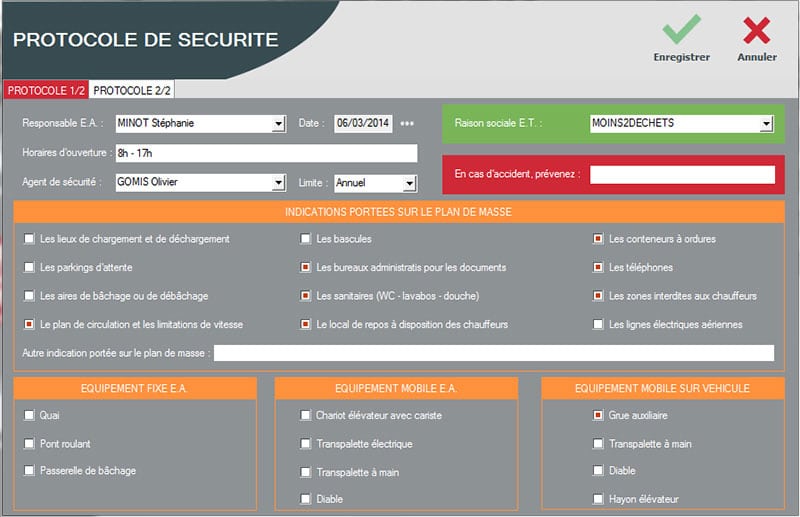Check the Passerelle de bâchage checkbox
Viewport: 800px width, 517px height.
point(30,471)
